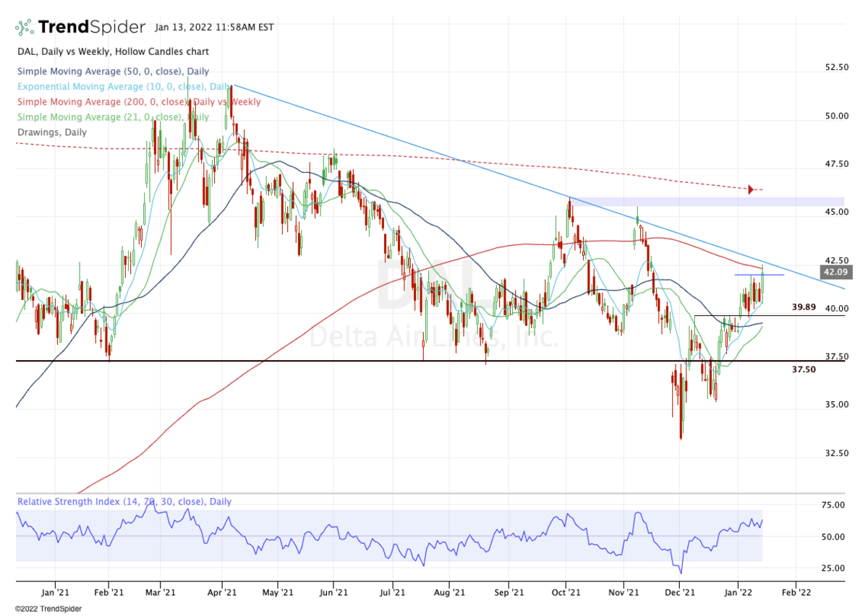Expand the Drawings, Daily legend entry

pyautogui.click(x=51, y=132)
